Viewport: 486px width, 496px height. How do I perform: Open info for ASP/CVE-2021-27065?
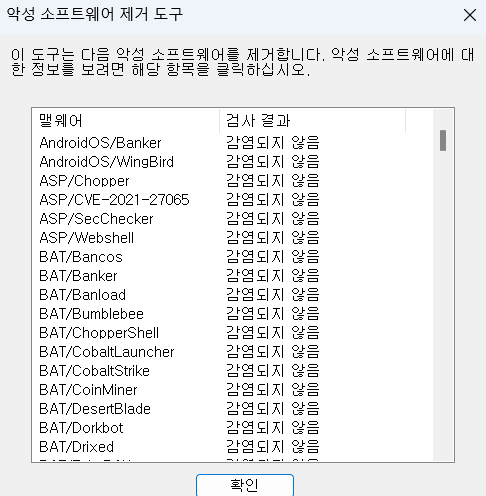pyautogui.click(x=114, y=200)
